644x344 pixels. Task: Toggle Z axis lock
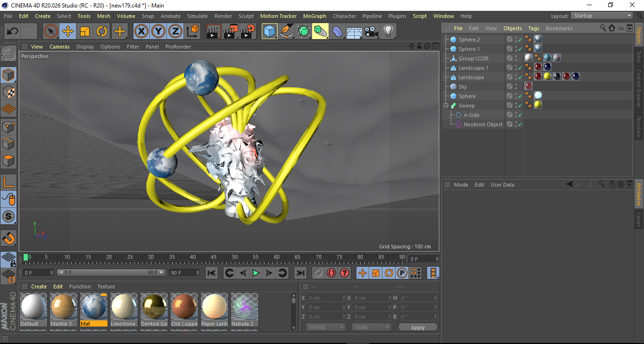coord(175,32)
